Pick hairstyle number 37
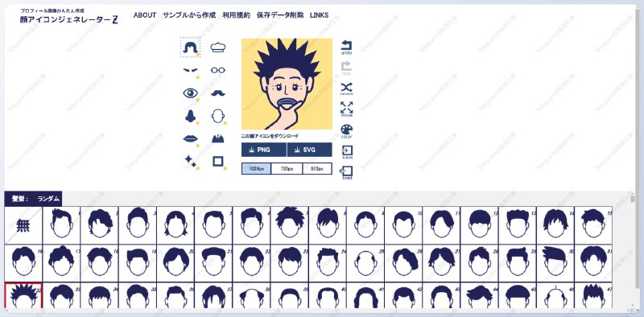This screenshot has height=317, width=644. tap(213, 295)
